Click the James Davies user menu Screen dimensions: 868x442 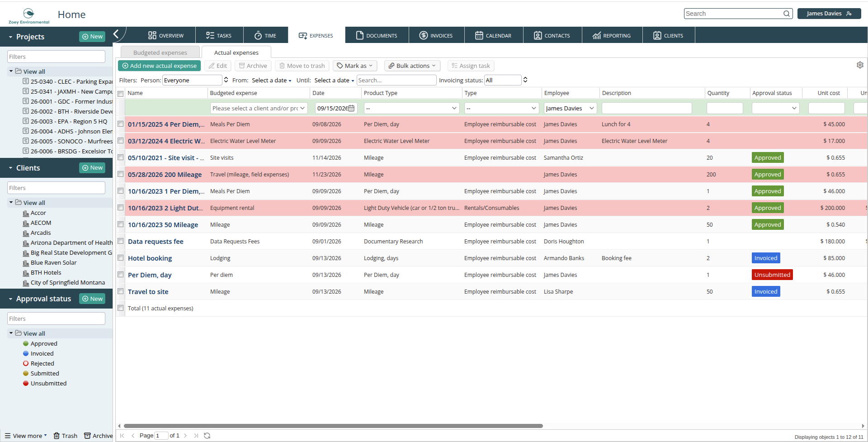(829, 14)
